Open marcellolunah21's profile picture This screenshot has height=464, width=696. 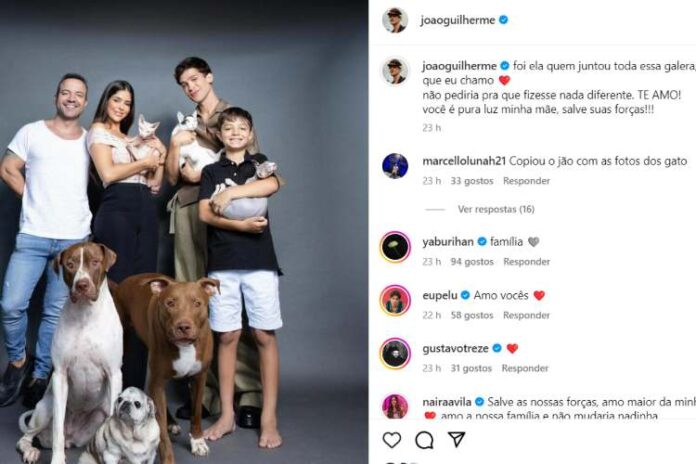click(x=395, y=166)
